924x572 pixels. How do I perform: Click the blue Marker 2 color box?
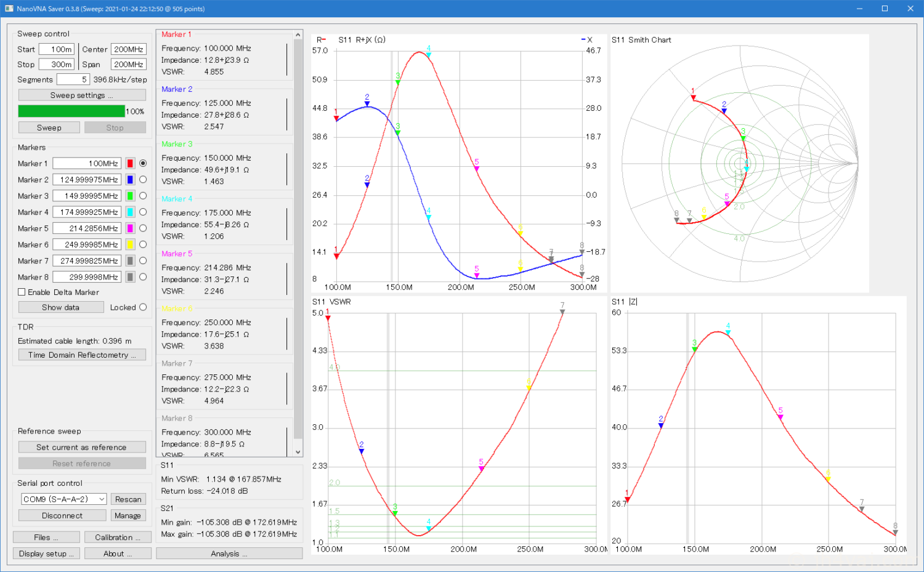point(130,180)
